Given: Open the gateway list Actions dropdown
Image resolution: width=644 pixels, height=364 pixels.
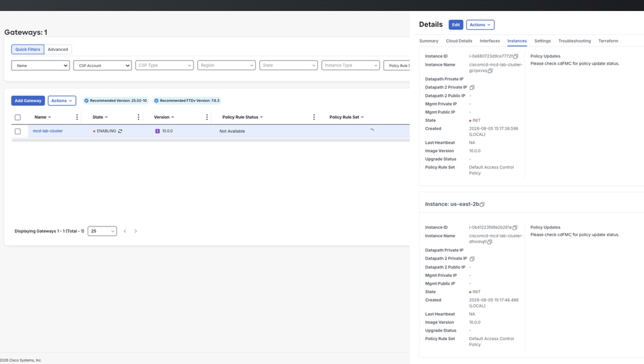Looking at the screenshot, I should coord(62,101).
